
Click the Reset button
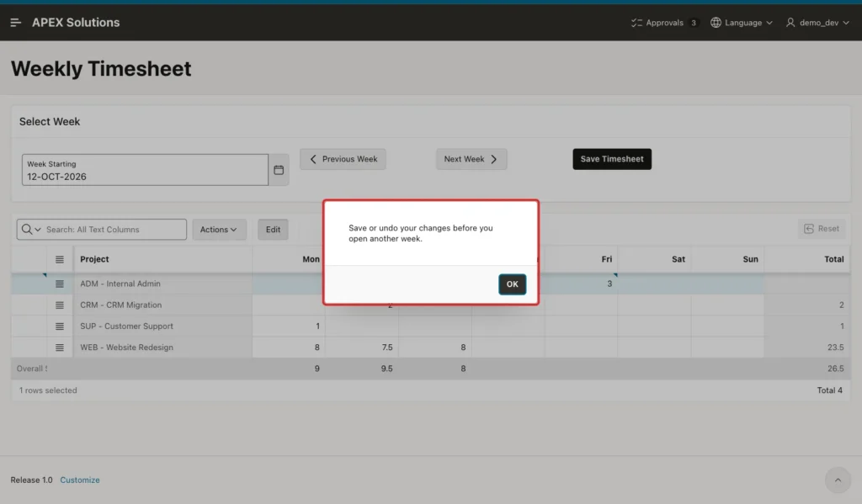tap(822, 229)
